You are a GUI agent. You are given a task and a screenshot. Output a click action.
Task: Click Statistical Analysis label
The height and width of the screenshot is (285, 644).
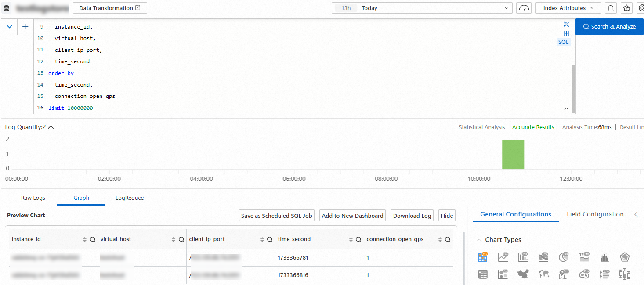482,127
